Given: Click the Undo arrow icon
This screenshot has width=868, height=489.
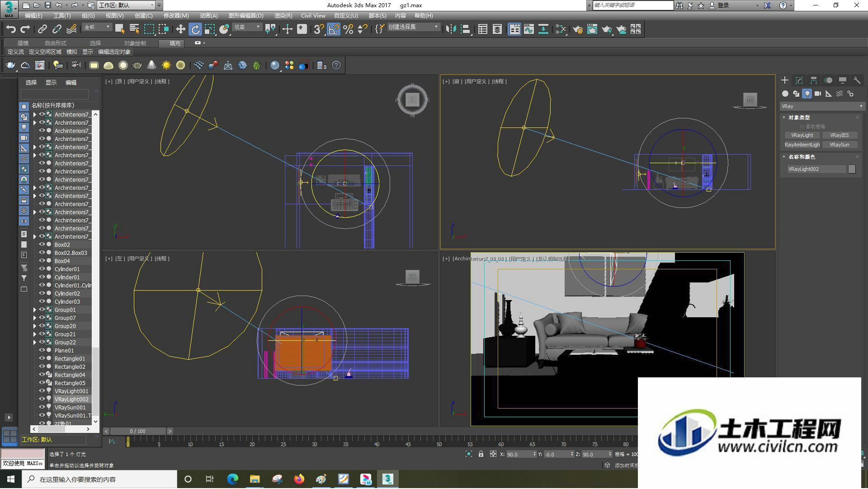Looking at the screenshot, I should tap(10, 29).
